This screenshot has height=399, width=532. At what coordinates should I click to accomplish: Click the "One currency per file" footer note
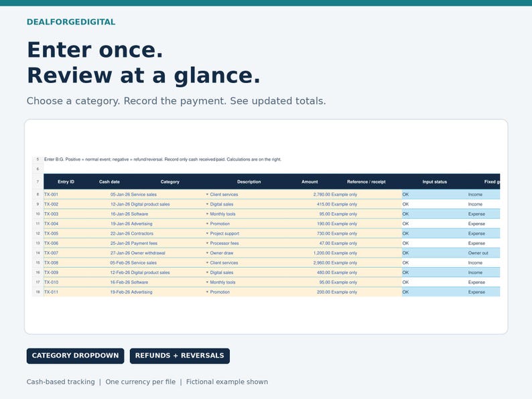[141, 382]
